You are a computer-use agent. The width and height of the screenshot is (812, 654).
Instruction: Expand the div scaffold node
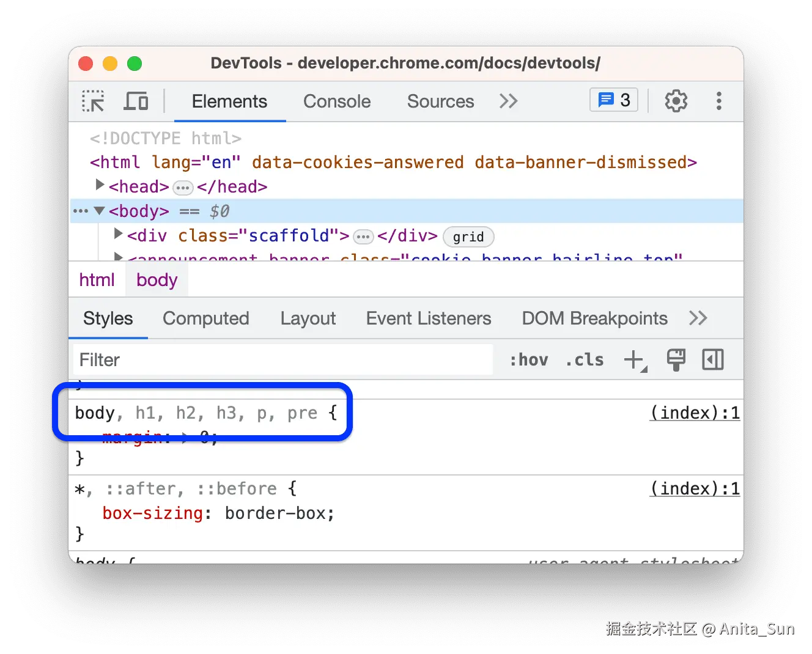point(119,233)
